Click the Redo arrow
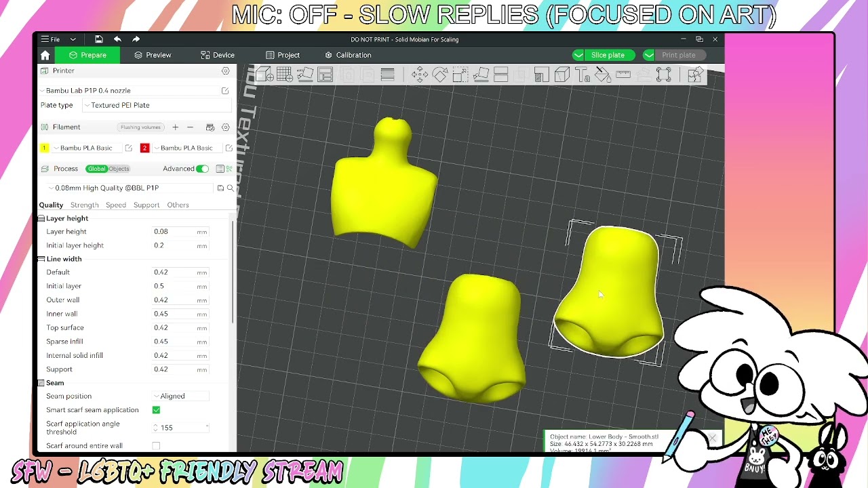 136,39
